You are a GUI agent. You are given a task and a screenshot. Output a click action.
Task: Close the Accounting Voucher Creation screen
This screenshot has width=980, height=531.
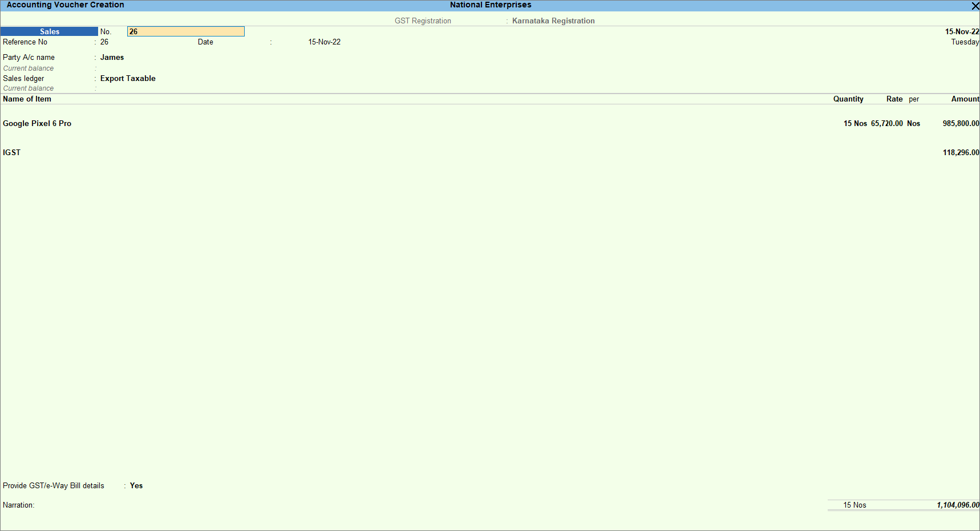point(975,6)
